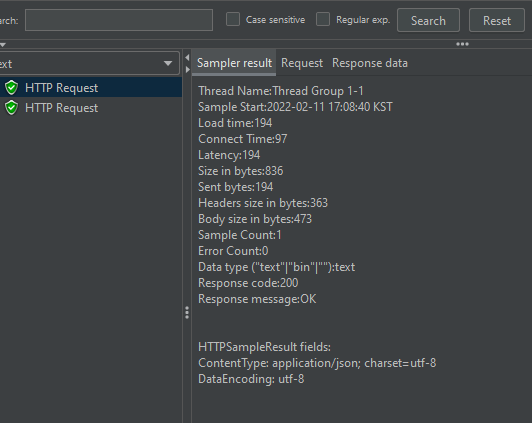Open the Response data tab
Viewport: 532px width, 423px height.
[x=370, y=63]
